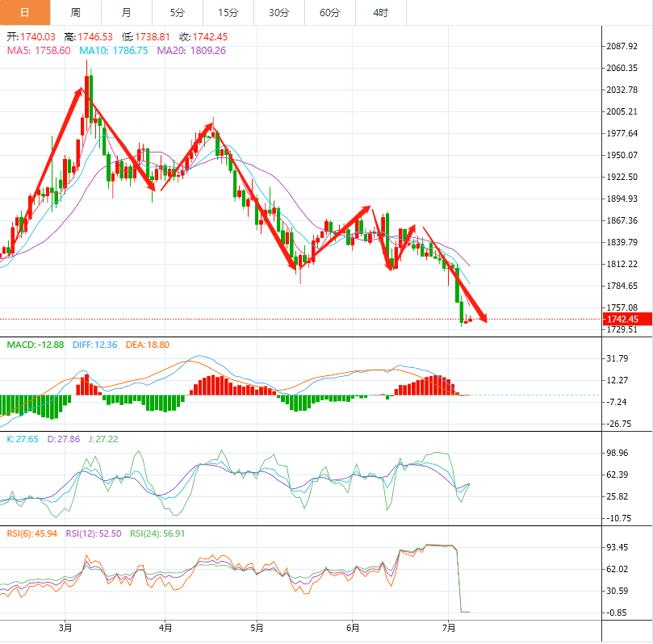Viewport: 653px width, 644px height.
Task: Choose the 30分 interval tab
Action: (278, 12)
